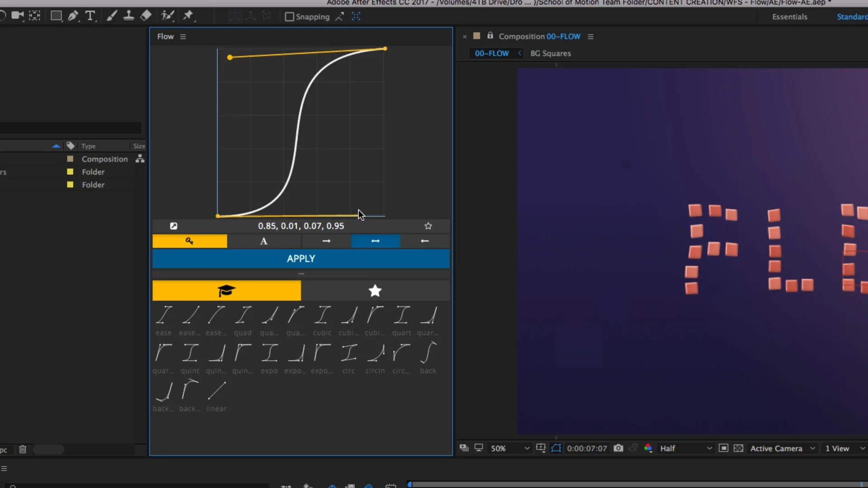Open the Active Camera dropdown
The width and height of the screenshot is (868, 488).
click(782, 448)
